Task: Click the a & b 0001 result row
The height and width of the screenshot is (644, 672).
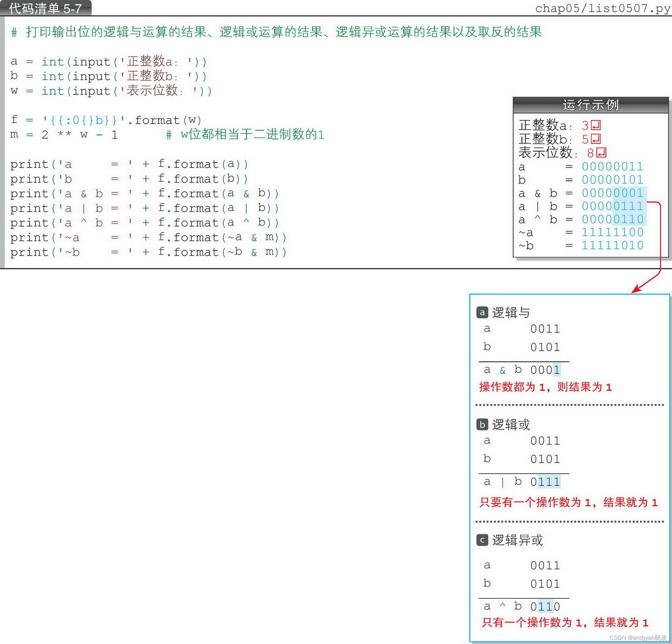Action: pos(522,370)
